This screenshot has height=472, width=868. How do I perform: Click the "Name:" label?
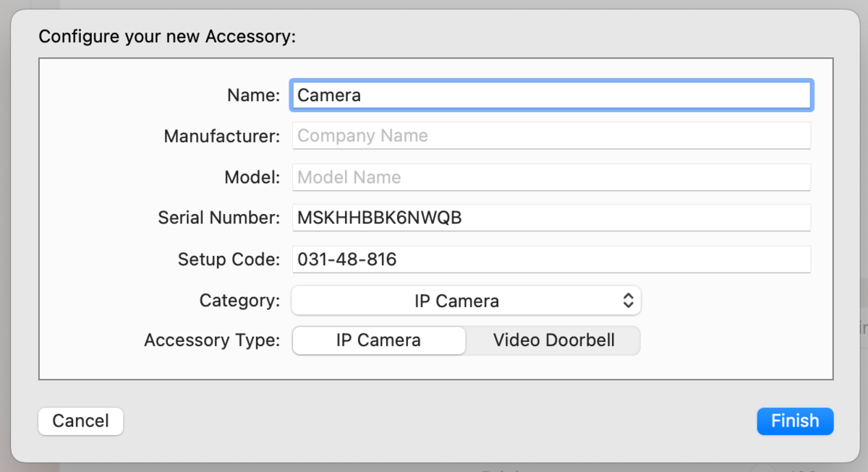tap(253, 95)
